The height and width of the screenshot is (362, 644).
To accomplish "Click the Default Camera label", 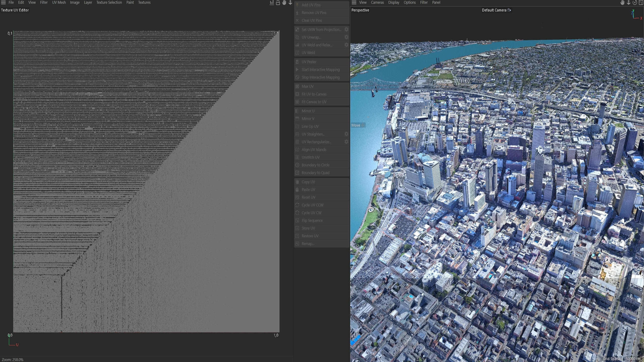I will (x=494, y=10).
